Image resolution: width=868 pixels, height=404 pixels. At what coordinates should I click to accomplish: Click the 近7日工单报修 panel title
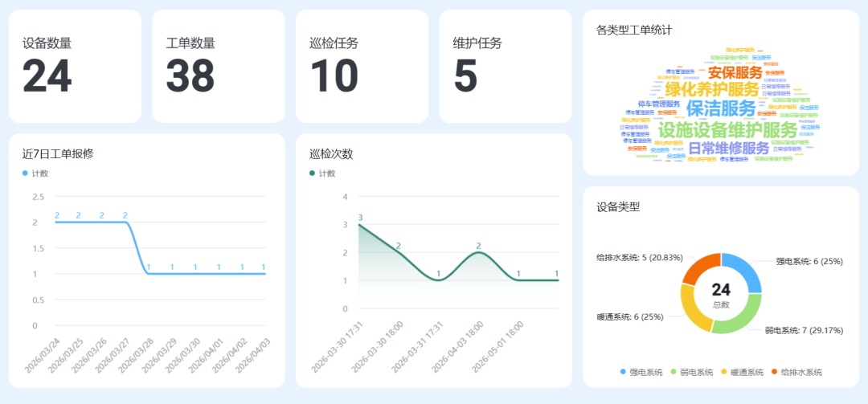(58, 154)
